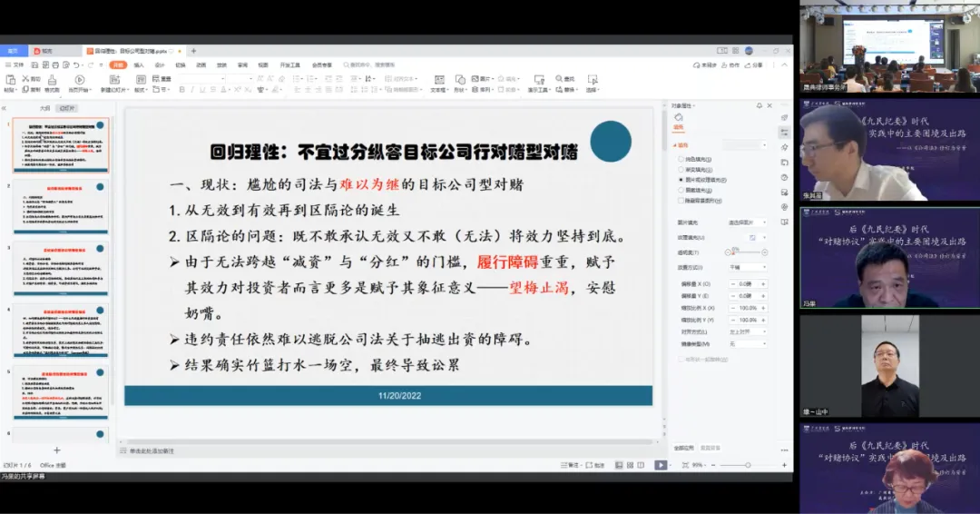Click the Find (查找) magnifier icon

click(559, 79)
